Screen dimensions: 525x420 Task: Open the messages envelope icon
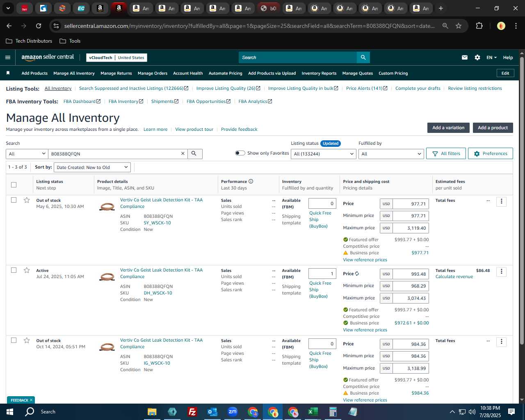click(464, 57)
